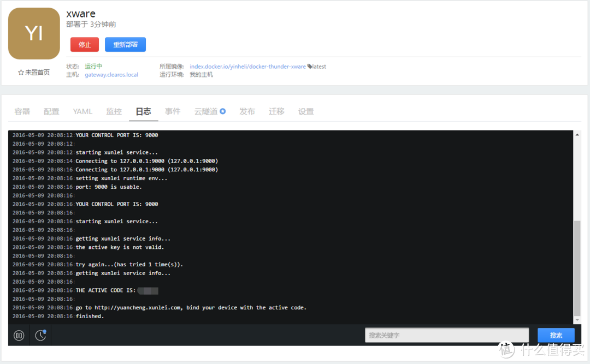Switch to the 容器 tab
The height and width of the screenshot is (364, 590).
pyautogui.click(x=22, y=111)
